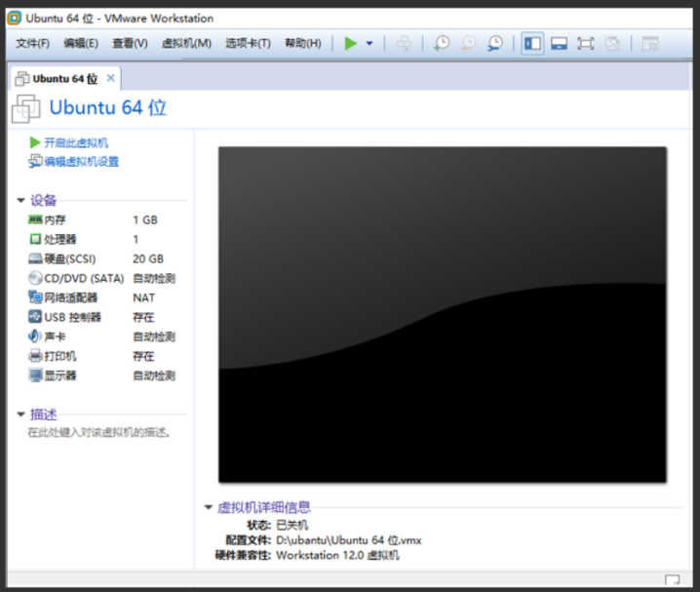The width and height of the screenshot is (700, 592).
Task: Click the 网络适配器 network adapter icon
Action: 35,297
